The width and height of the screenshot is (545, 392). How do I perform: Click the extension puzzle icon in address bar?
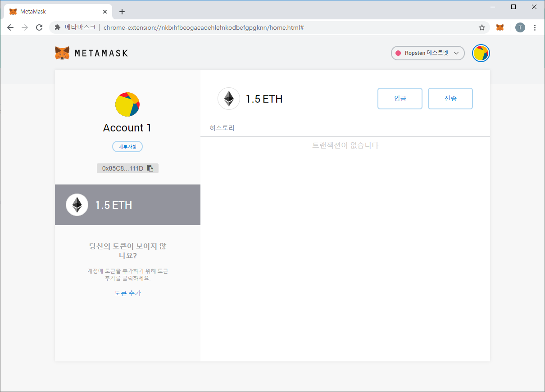(x=58, y=27)
